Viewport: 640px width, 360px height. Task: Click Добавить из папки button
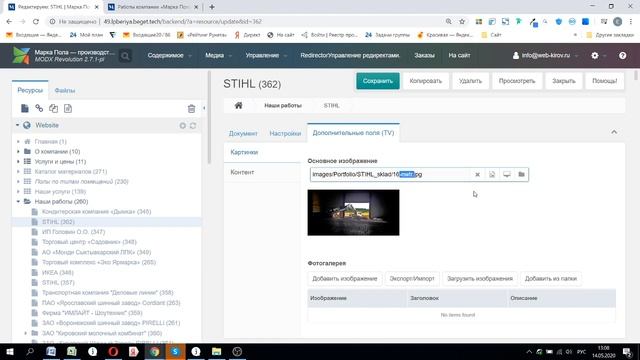(551, 279)
